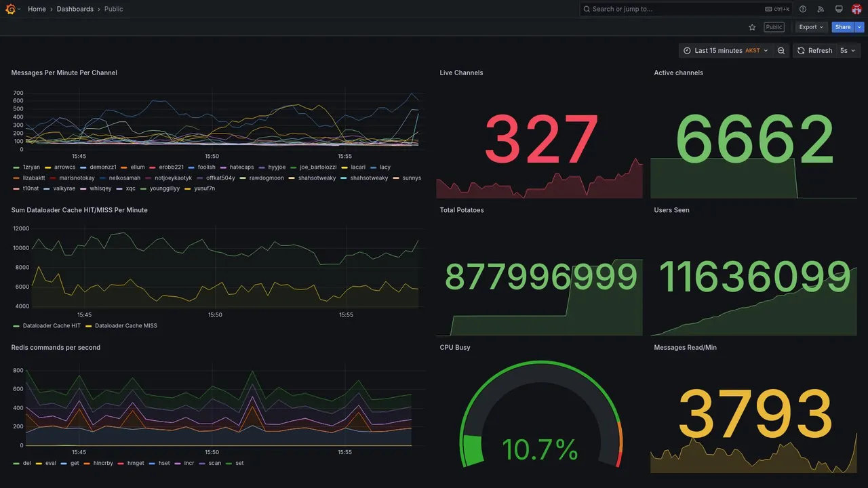This screenshot has height=488, width=868.
Task: Toggle the marisnotokay legend entry
Action: click(x=77, y=178)
